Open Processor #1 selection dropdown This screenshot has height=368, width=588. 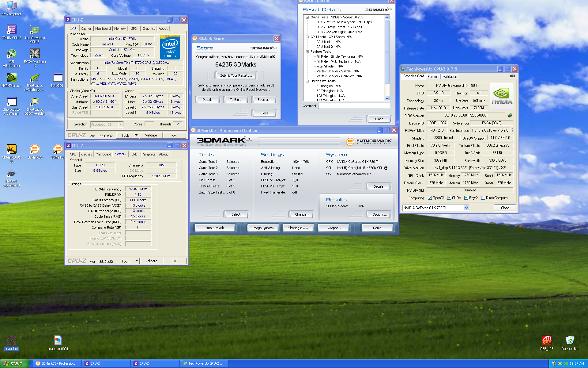(x=121, y=124)
